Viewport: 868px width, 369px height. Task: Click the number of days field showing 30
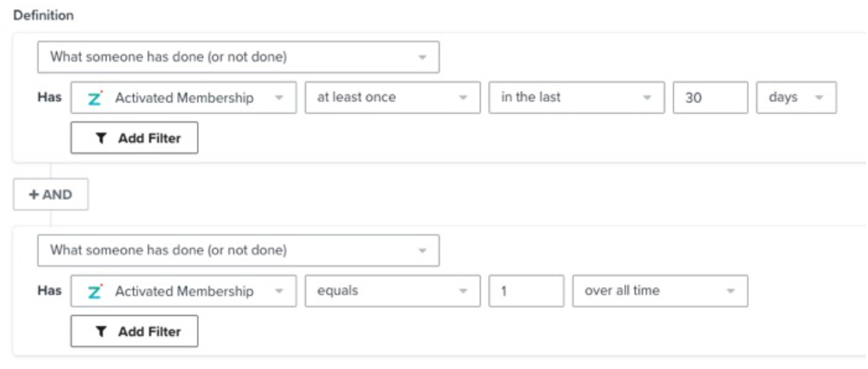(x=710, y=98)
